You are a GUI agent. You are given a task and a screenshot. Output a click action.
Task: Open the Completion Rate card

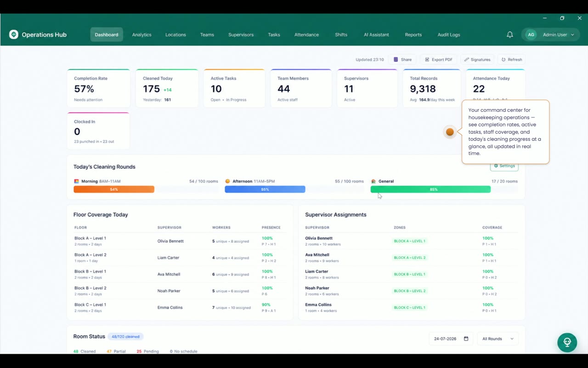click(98, 88)
